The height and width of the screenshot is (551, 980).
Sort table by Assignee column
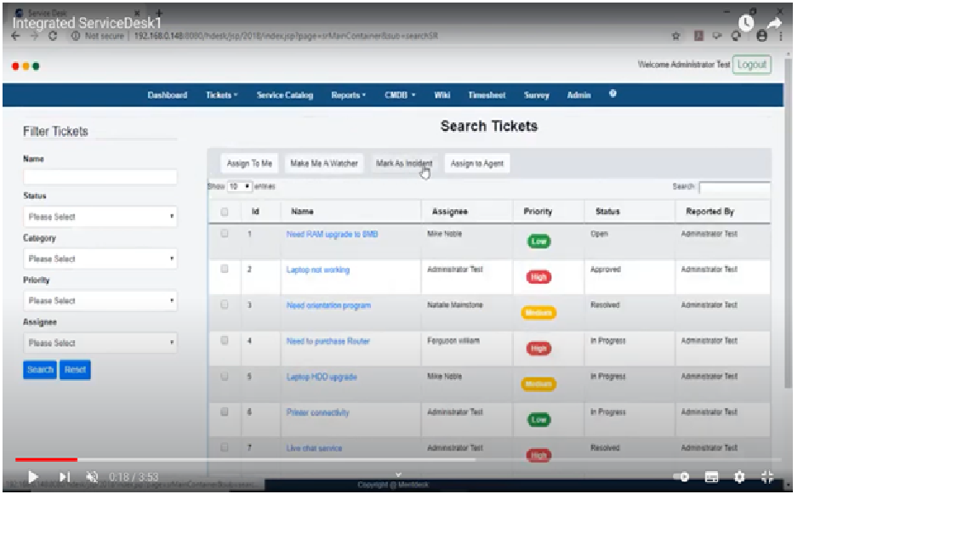pyautogui.click(x=449, y=212)
